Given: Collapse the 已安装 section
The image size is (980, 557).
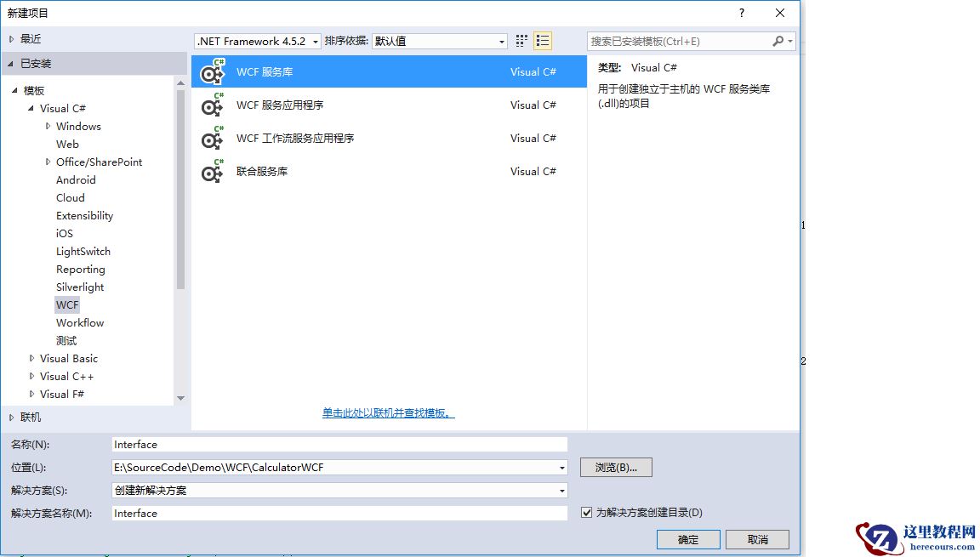Looking at the screenshot, I should coord(10,64).
